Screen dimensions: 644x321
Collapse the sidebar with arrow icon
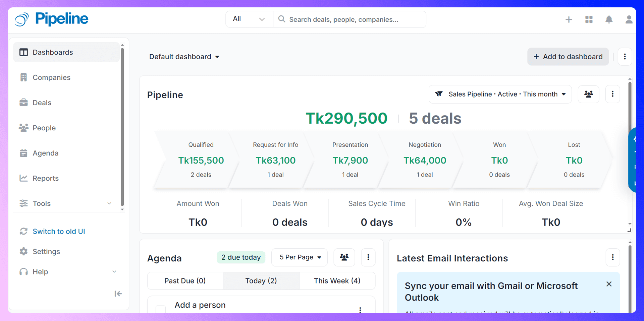[x=118, y=294]
